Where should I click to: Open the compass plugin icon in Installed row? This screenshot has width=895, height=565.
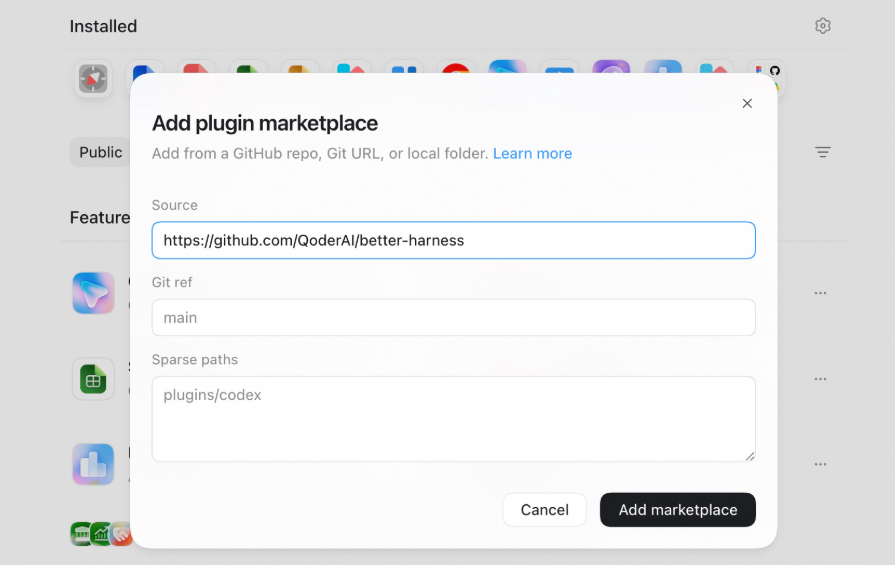93,79
